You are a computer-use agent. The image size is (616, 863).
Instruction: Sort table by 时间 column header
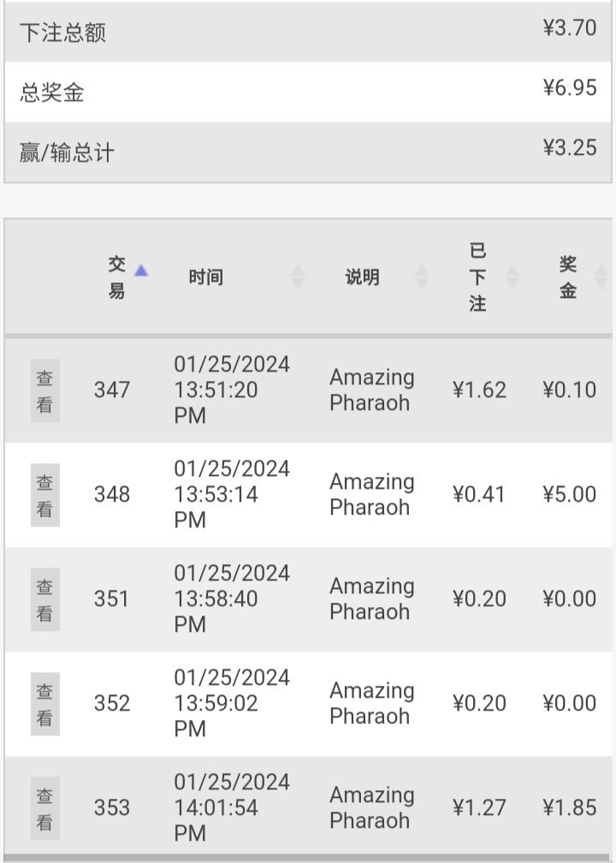pos(206,277)
